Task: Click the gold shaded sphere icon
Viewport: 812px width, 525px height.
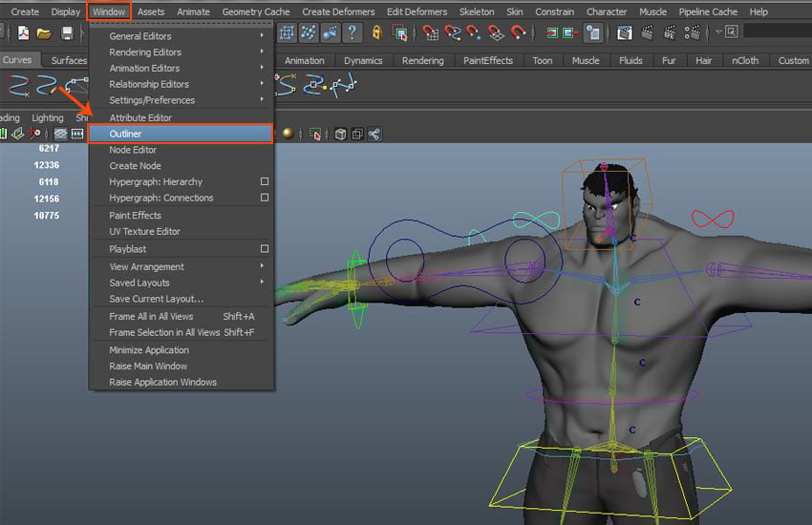Action: pos(288,134)
